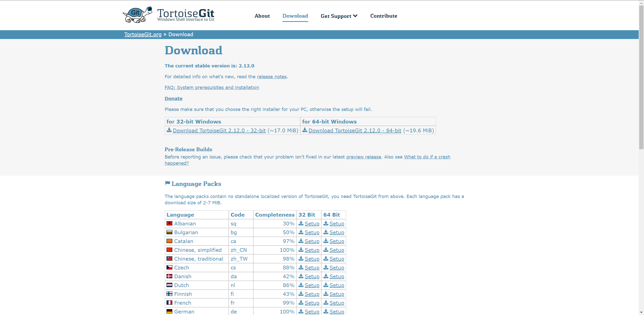644x315 pixels.
Task: Click French 32 Bit download icon
Action: tap(301, 302)
